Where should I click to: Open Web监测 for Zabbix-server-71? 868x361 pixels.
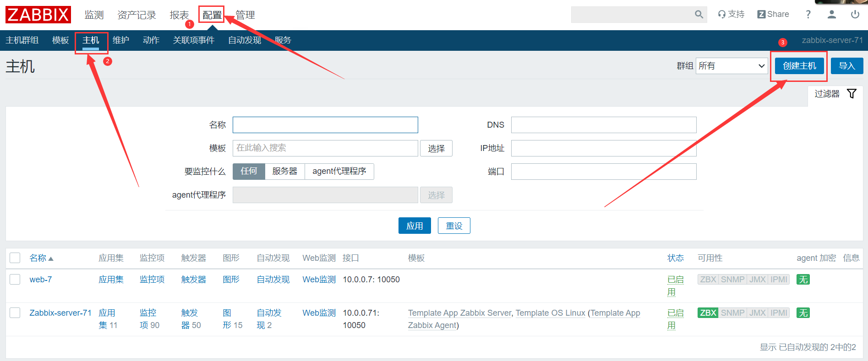coord(319,313)
